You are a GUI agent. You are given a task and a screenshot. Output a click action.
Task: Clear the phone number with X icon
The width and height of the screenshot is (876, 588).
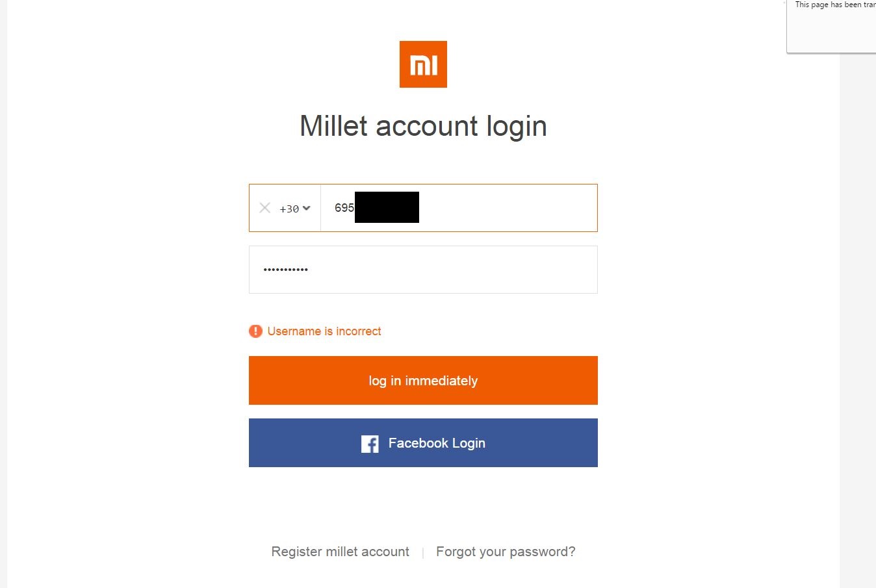pyautogui.click(x=264, y=208)
